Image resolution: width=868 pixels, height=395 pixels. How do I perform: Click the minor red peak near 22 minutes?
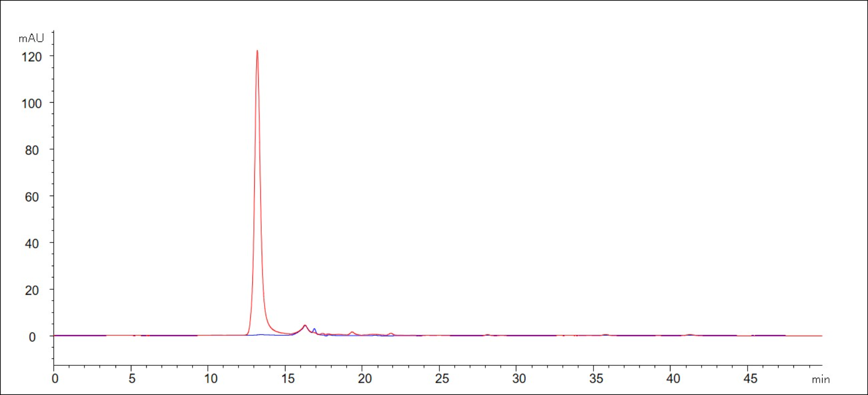(x=391, y=333)
